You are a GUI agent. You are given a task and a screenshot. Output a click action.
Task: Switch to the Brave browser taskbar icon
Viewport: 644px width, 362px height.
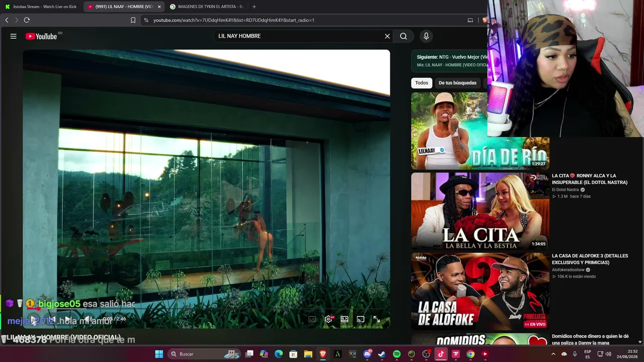[323, 354]
